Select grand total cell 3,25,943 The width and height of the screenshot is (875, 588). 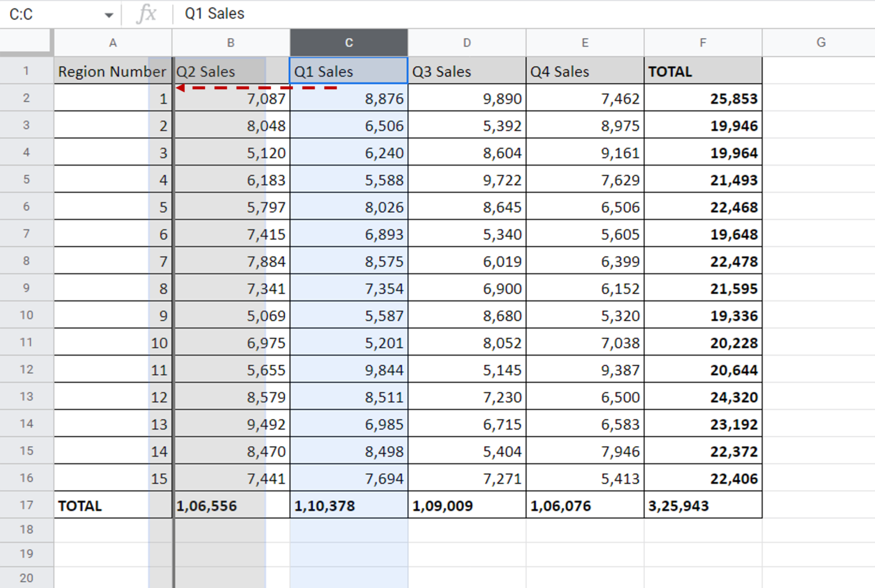pyautogui.click(x=703, y=505)
